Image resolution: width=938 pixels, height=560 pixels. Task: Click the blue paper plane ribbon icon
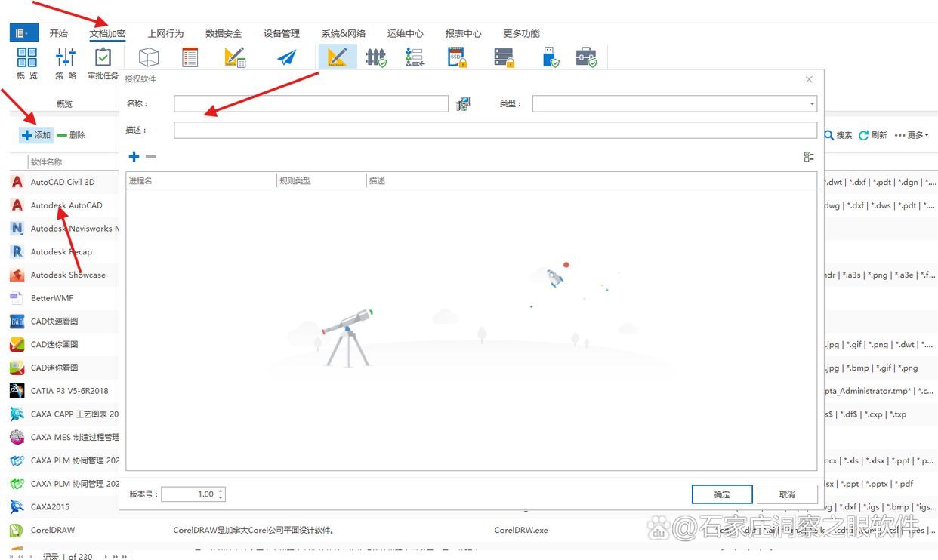[286, 57]
